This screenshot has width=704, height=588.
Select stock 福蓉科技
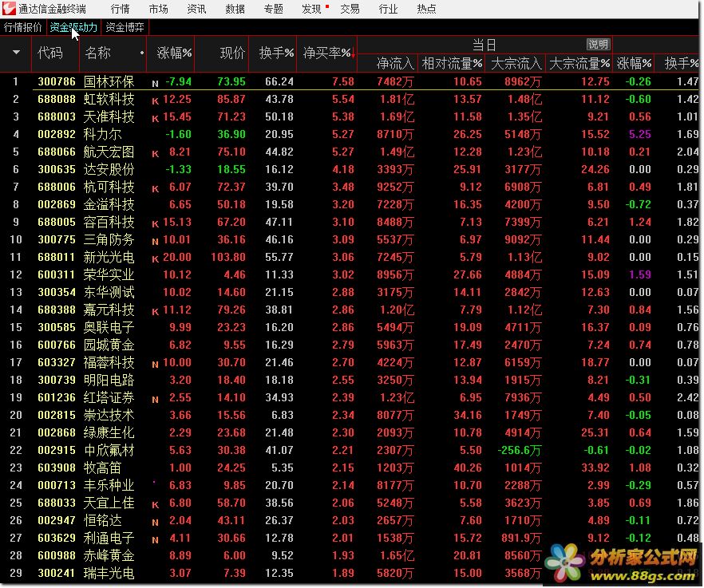coord(109,362)
